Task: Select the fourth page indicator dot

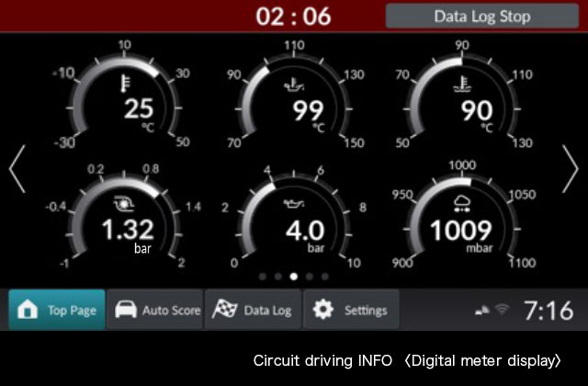Action: (x=309, y=276)
